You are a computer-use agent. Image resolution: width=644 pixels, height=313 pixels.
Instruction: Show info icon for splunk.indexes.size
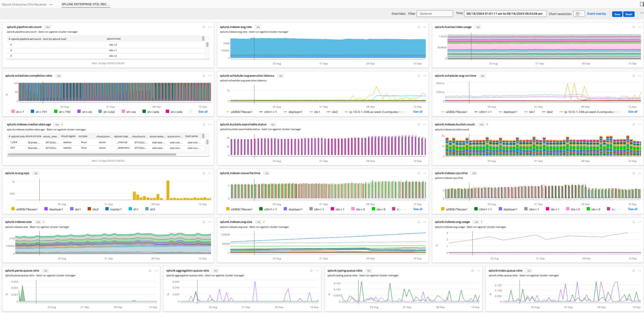click(43, 222)
